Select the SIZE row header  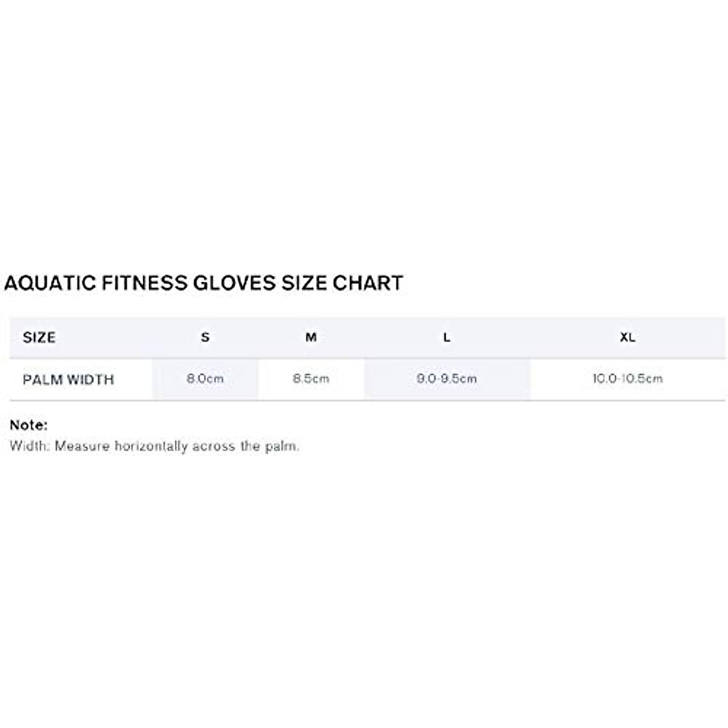coord(39,337)
